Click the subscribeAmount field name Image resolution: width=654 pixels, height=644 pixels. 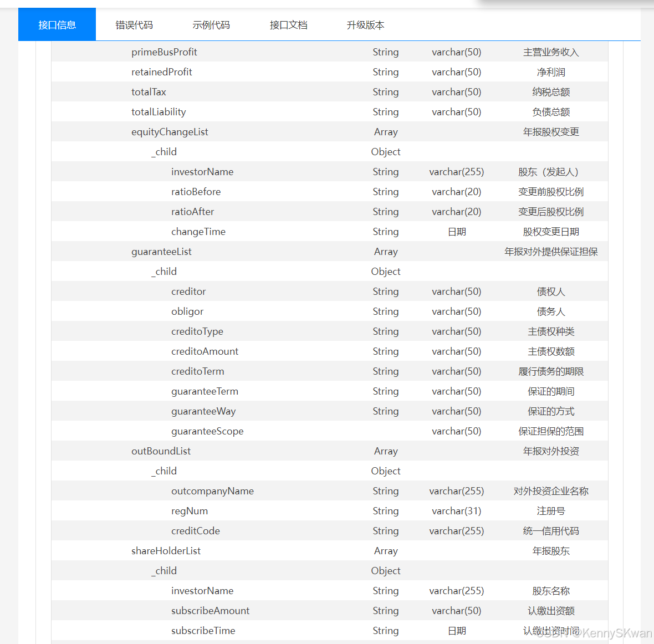pyautogui.click(x=210, y=611)
